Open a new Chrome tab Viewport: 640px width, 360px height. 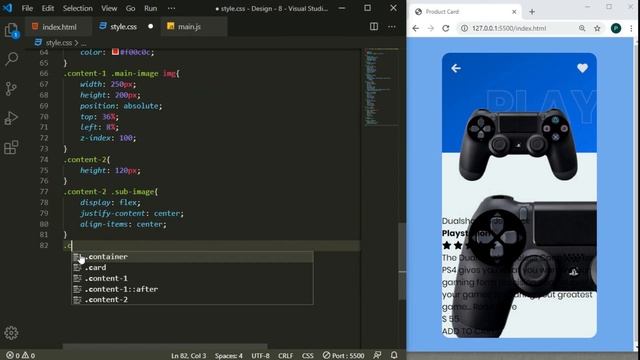(532, 12)
